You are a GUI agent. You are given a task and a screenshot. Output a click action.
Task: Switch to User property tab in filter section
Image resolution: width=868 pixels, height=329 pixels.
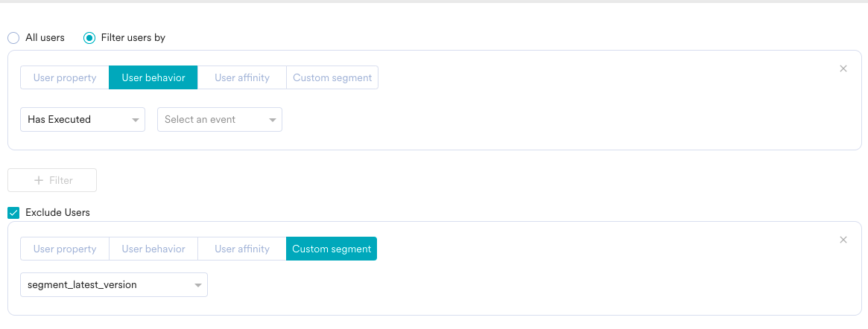[x=65, y=77]
